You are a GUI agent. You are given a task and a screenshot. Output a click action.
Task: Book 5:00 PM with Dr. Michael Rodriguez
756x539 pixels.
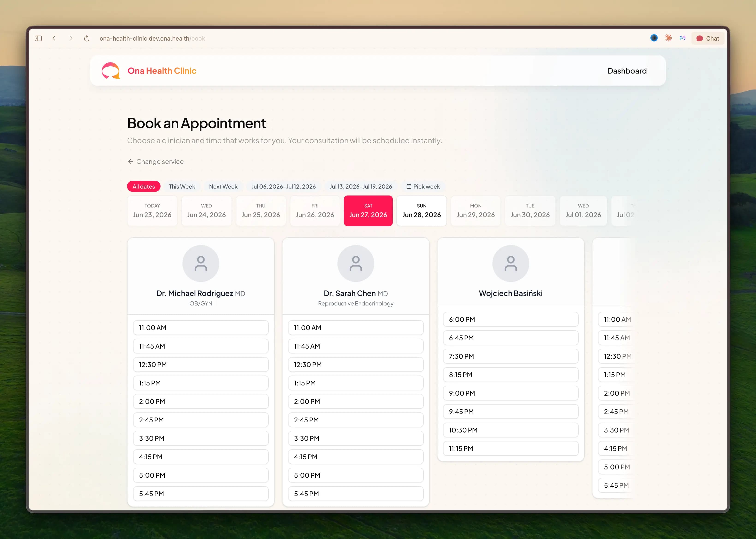tap(201, 475)
